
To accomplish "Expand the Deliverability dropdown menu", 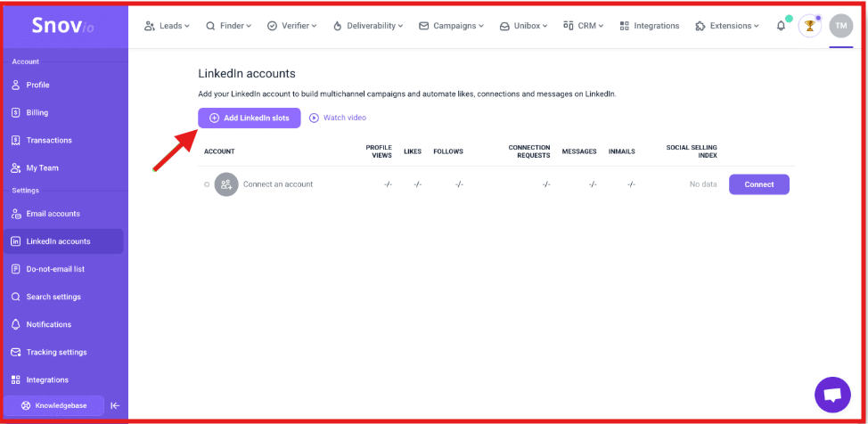I will (x=367, y=26).
